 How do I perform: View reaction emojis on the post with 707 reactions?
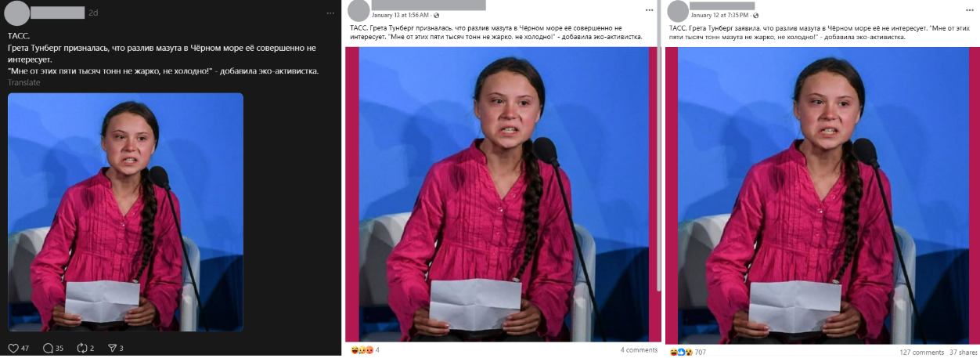pos(681,352)
